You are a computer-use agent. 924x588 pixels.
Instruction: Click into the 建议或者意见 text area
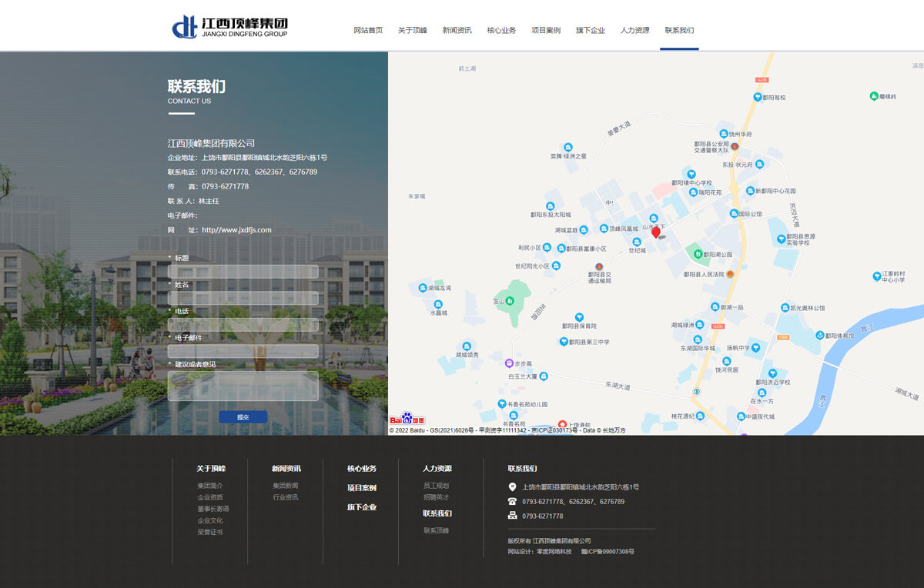[243, 386]
